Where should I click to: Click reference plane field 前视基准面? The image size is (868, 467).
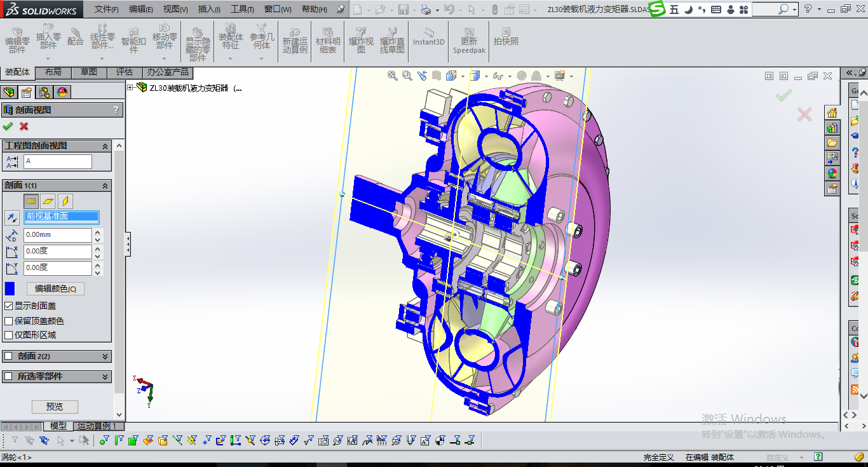pyautogui.click(x=62, y=217)
